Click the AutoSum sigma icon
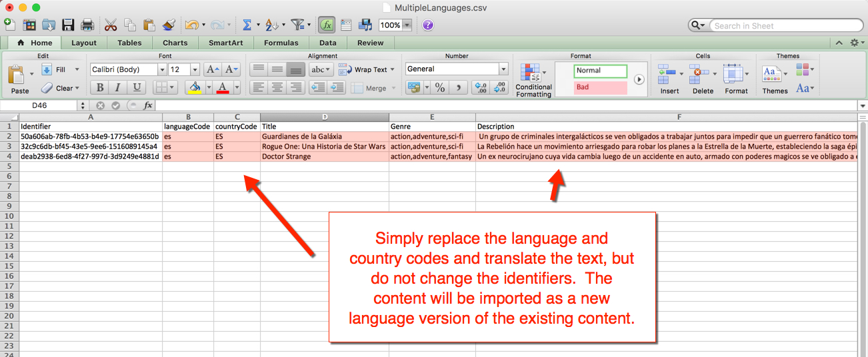Viewport: 868px width, 357px height. click(x=247, y=25)
